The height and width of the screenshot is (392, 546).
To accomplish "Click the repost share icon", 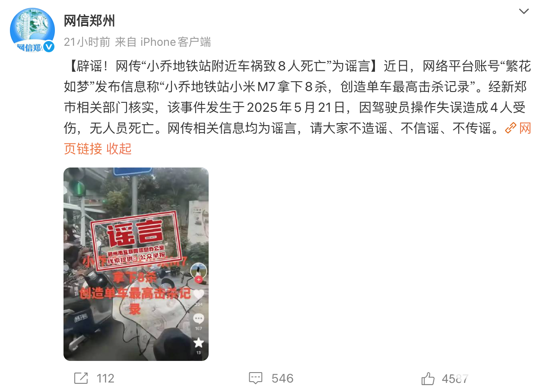I will 81,378.
